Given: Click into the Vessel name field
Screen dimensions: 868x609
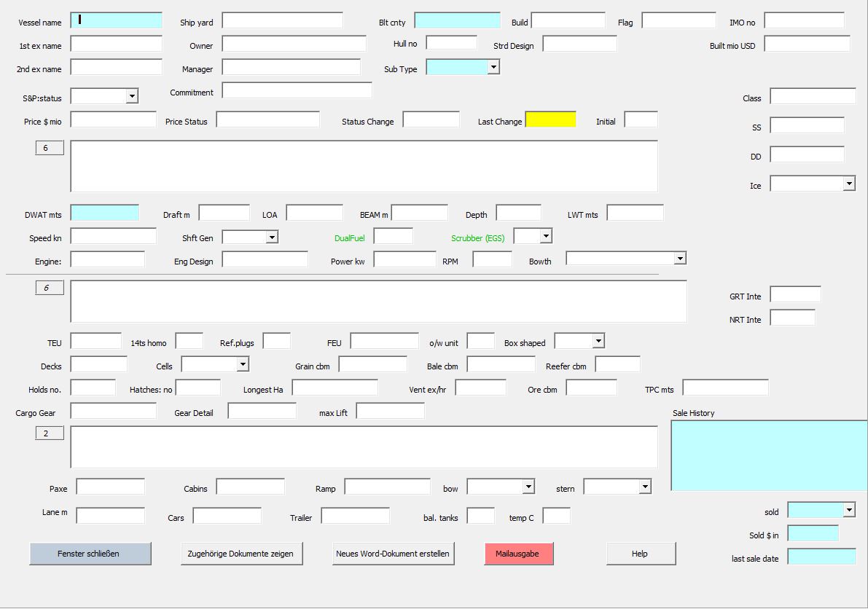Looking at the screenshot, I should click(x=117, y=21).
